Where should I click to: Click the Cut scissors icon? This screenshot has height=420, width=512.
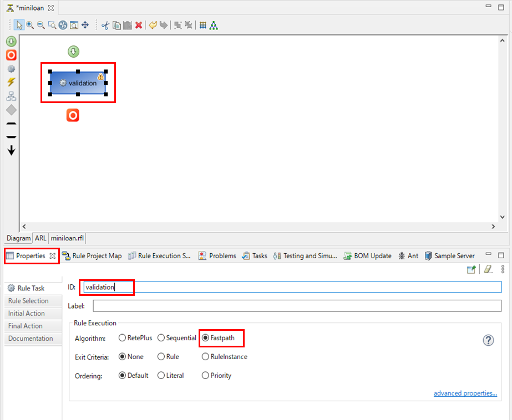[x=105, y=25]
